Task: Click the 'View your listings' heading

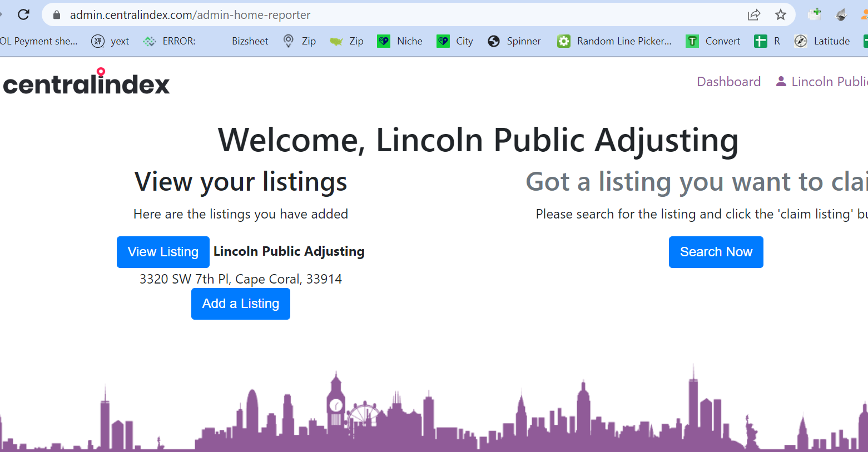Action: [241, 182]
